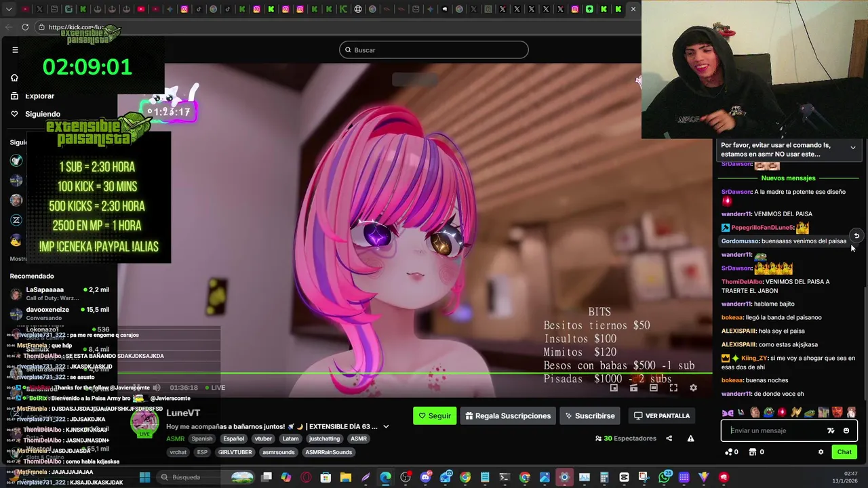Open the browser tab list dropdown arrow

9,9
